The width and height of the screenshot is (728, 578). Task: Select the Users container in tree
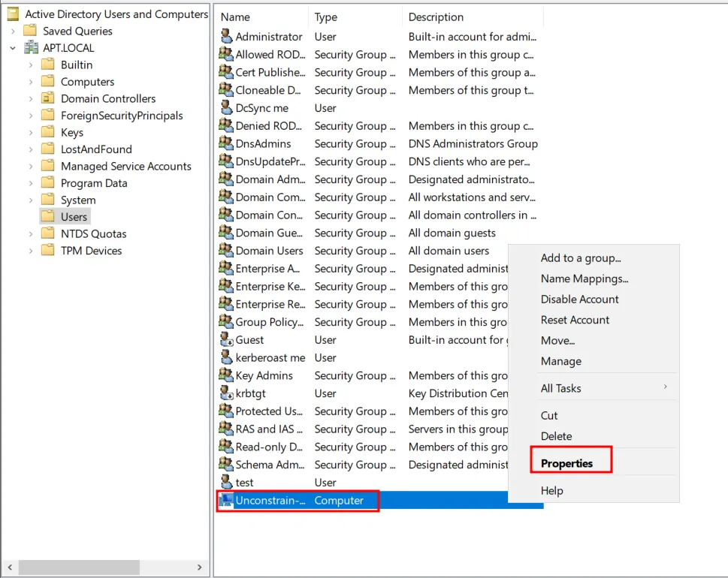pos(74,217)
